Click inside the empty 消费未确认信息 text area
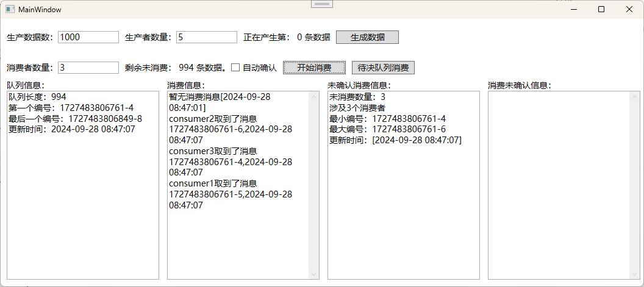The image size is (644, 287). tap(558, 183)
